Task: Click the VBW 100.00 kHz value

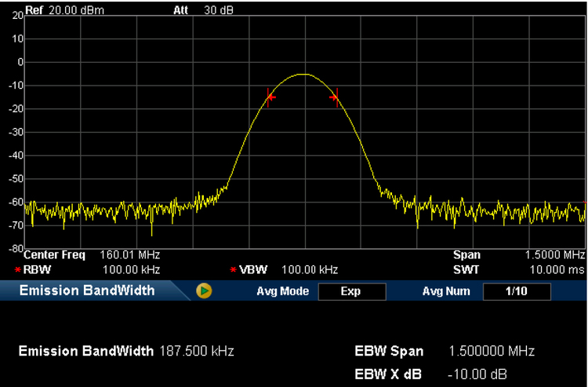Action: click(310, 269)
